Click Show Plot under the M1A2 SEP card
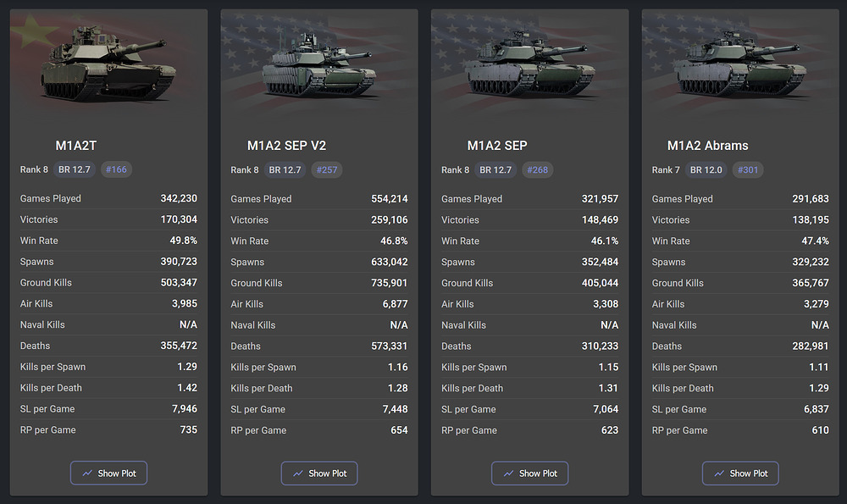 point(530,474)
